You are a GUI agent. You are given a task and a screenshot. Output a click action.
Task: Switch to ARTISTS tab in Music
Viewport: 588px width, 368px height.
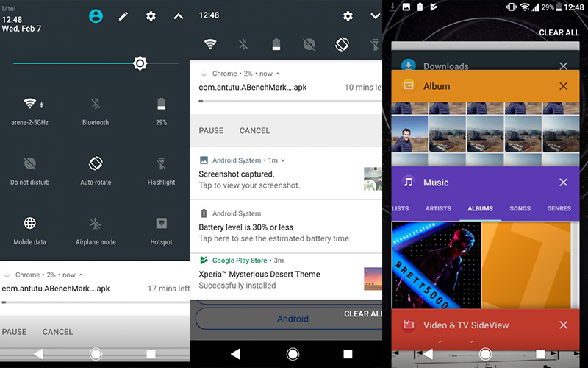tap(438, 208)
